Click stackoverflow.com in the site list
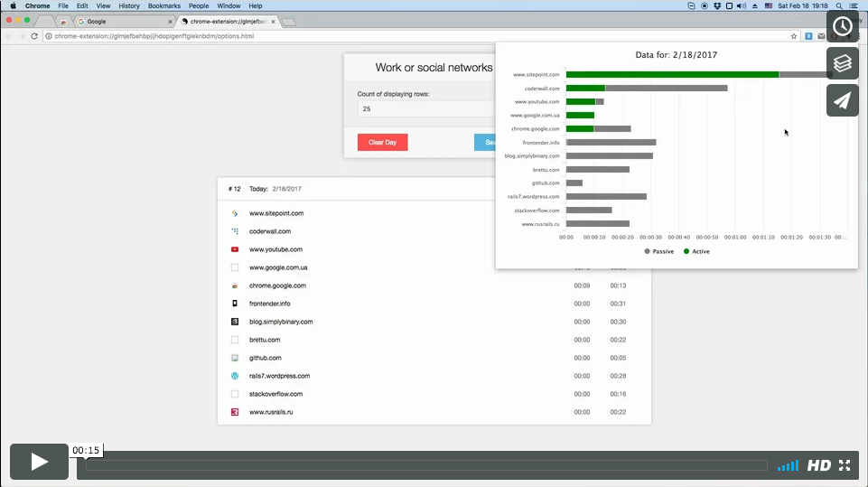The image size is (868, 487). coord(275,394)
